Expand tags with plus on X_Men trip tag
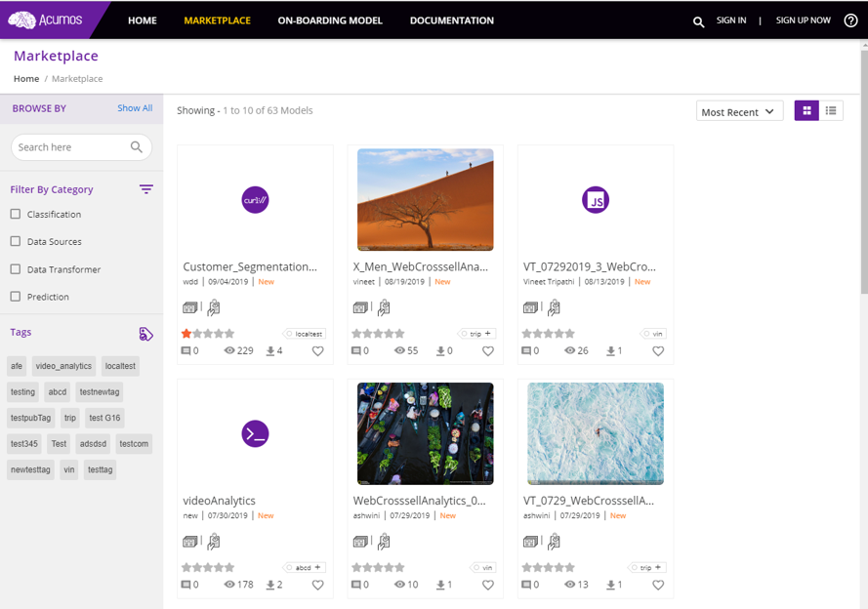Screen dimensions: 868x609 (x=488, y=334)
